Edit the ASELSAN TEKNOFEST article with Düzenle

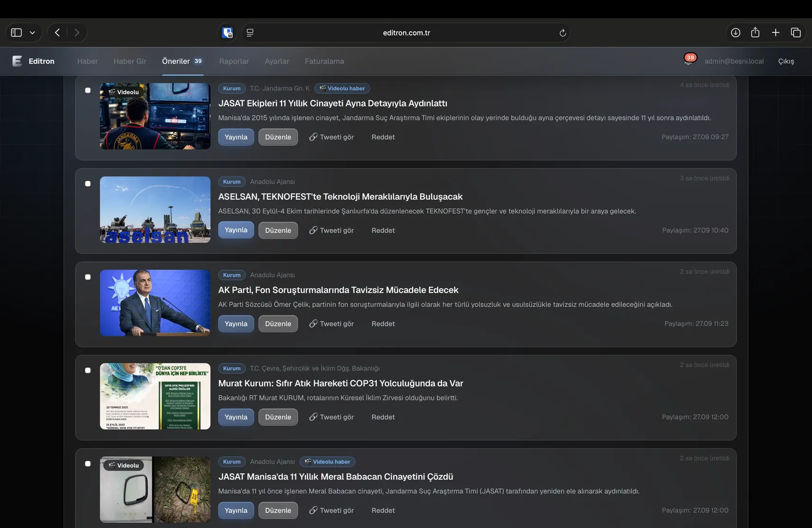pos(278,230)
